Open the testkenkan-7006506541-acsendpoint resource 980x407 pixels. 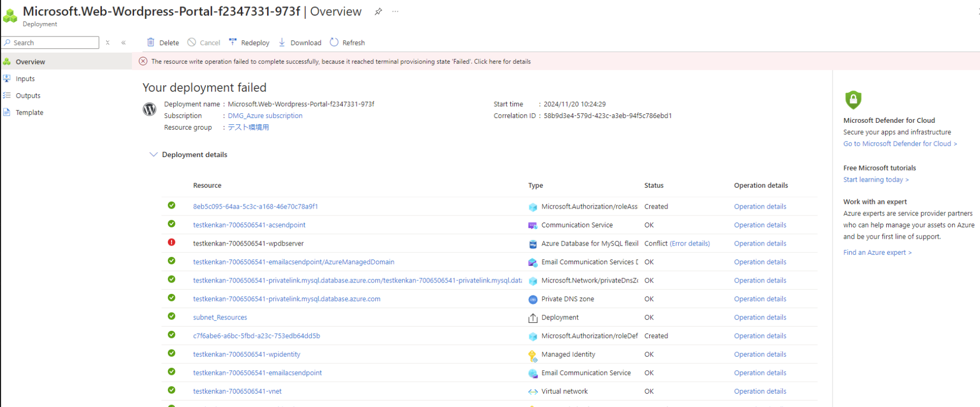click(249, 225)
